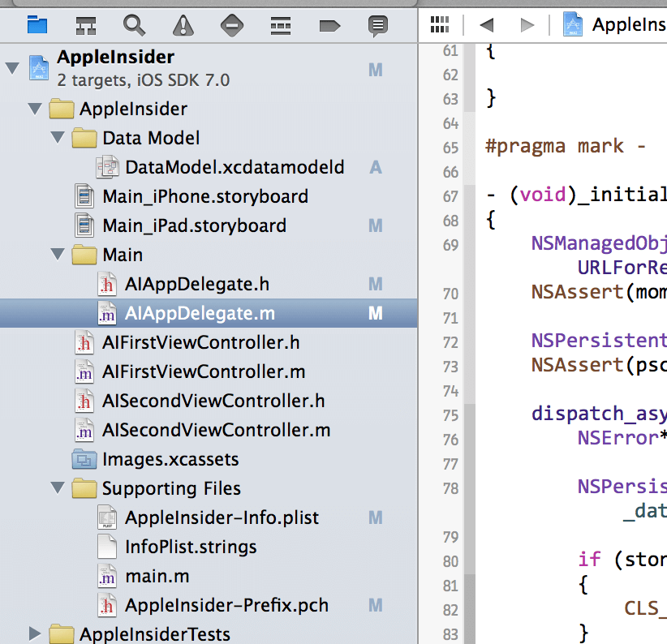Click the #pragma mark line
This screenshot has height=644, width=667.
click(x=566, y=146)
